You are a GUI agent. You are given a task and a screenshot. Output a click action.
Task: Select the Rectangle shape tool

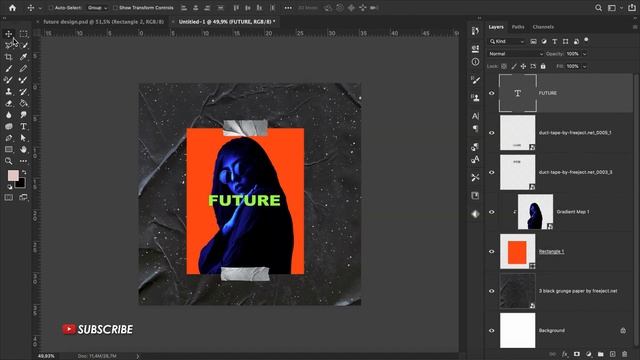coord(9,149)
